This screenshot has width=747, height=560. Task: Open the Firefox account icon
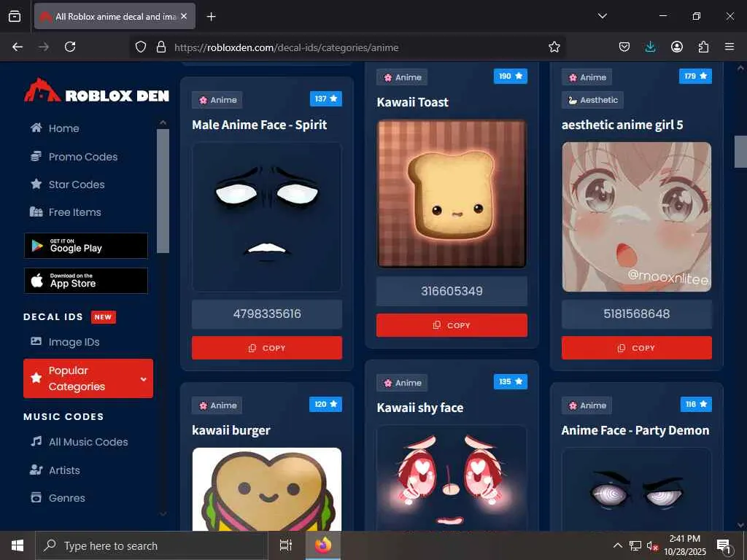[x=677, y=47]
